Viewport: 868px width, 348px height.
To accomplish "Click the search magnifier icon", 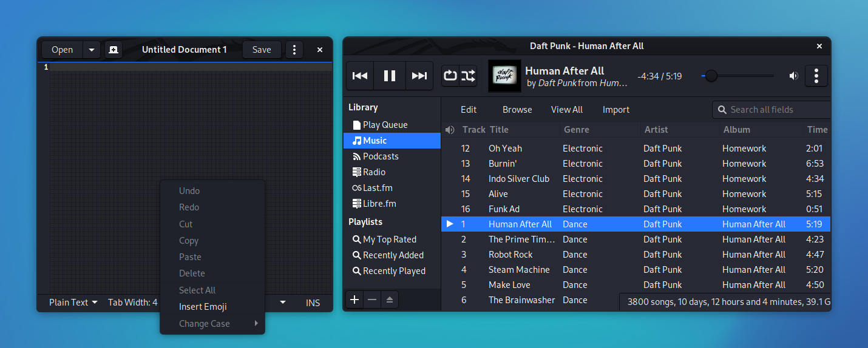I will (722, 110).
